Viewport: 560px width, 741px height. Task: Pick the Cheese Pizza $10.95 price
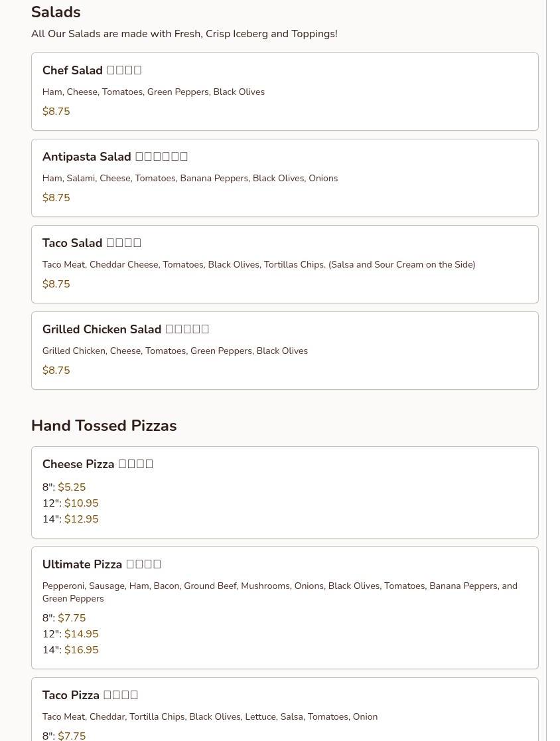81,503
